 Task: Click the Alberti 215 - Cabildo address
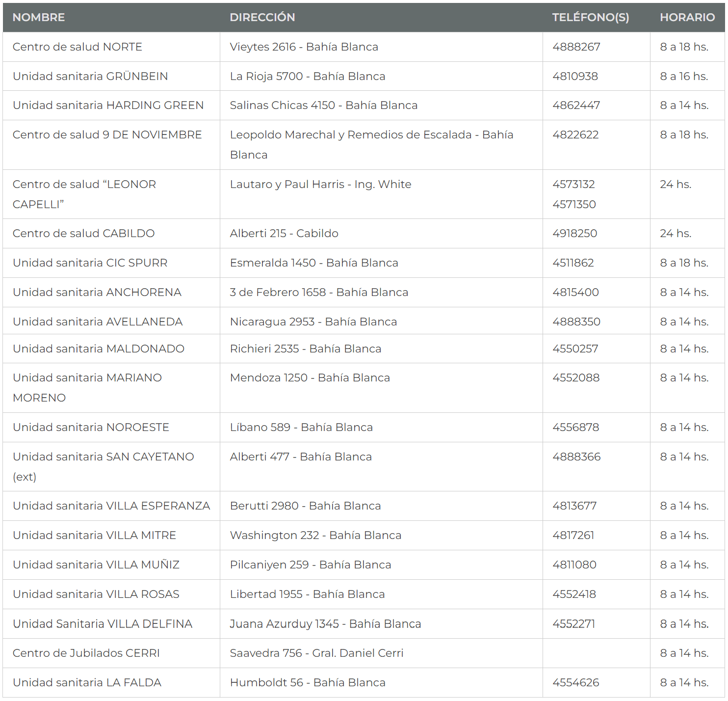tap(284, 234)
